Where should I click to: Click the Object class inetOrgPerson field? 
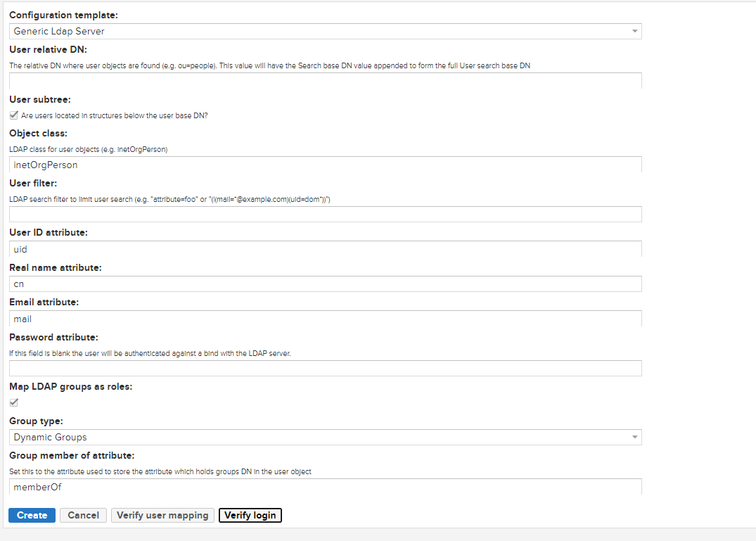pyautogui.click(x=325, y=165)
